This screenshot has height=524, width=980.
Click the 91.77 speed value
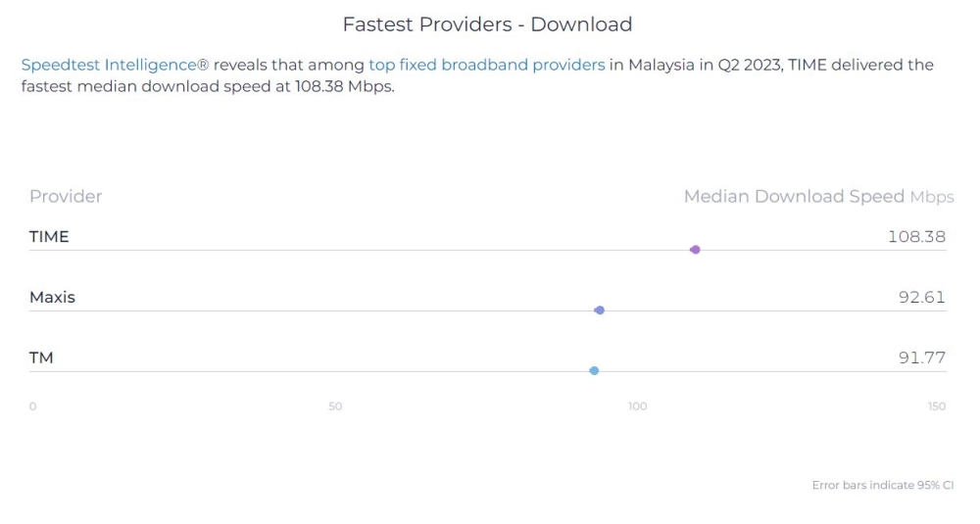pos(921,357)
